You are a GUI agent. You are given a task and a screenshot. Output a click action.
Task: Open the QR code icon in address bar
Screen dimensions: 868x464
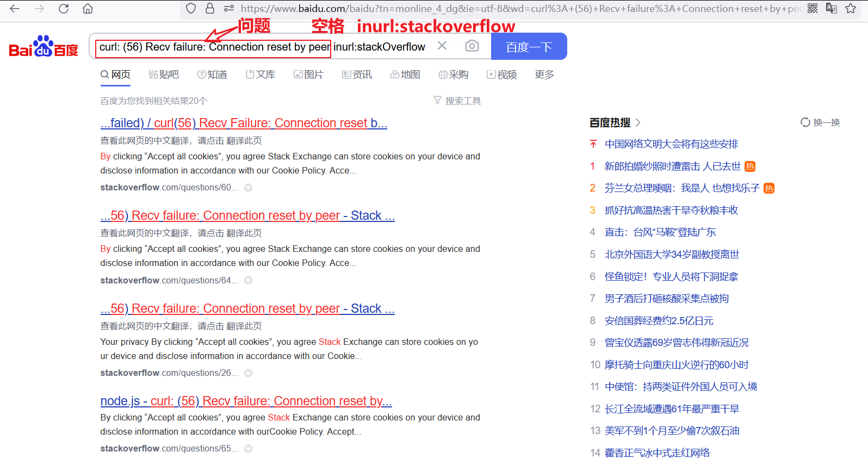[813, 8]
